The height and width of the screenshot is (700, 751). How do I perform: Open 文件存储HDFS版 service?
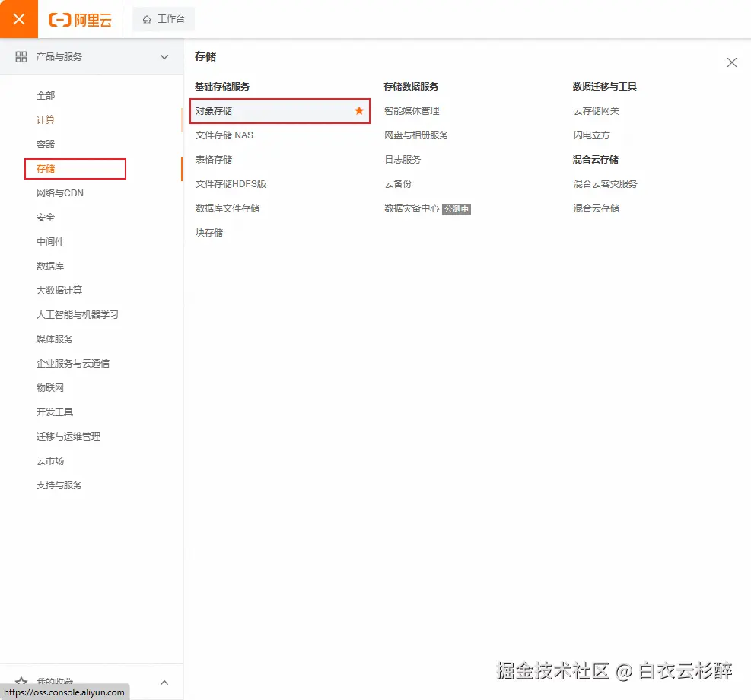(231, 184)
